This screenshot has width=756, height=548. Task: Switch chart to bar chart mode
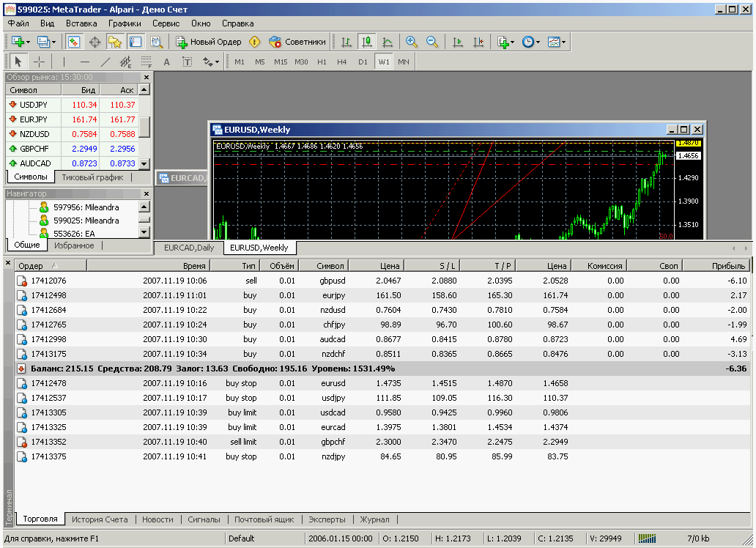[346, 42]
